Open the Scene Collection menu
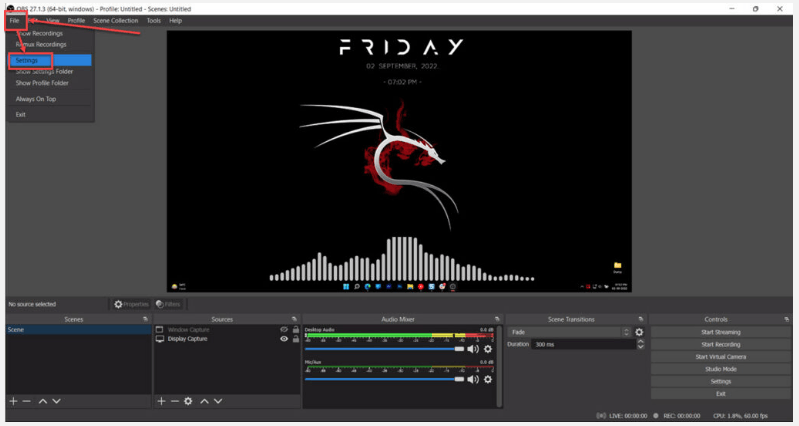The image size is (799, 426). 116,20
